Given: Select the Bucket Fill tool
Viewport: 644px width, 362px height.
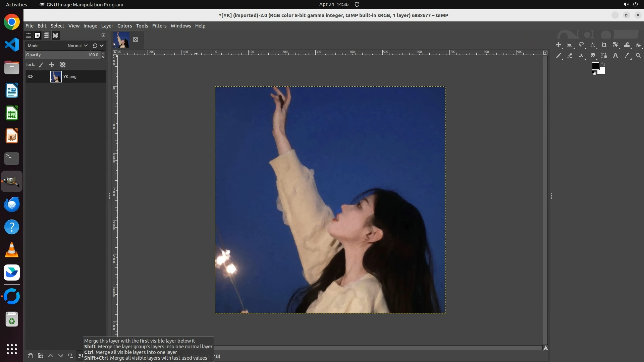Looking at the screenshot, I should [638, 45].
